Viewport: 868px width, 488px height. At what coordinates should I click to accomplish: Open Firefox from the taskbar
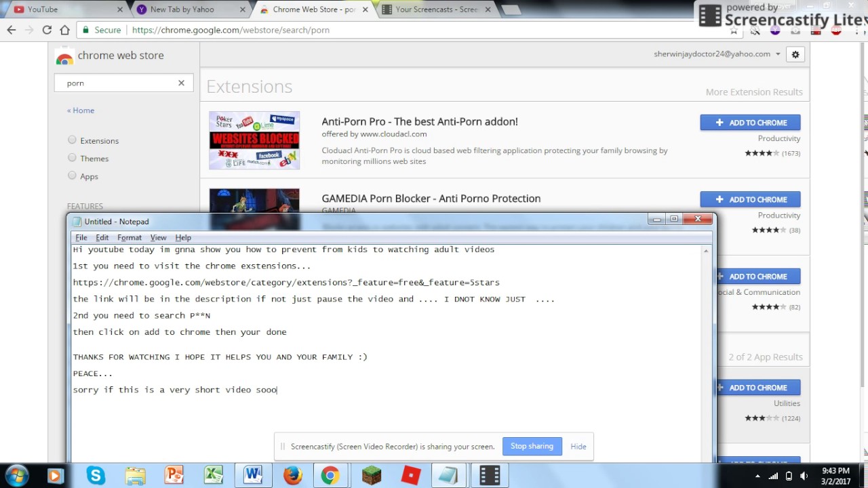click(x=293, y=476)
